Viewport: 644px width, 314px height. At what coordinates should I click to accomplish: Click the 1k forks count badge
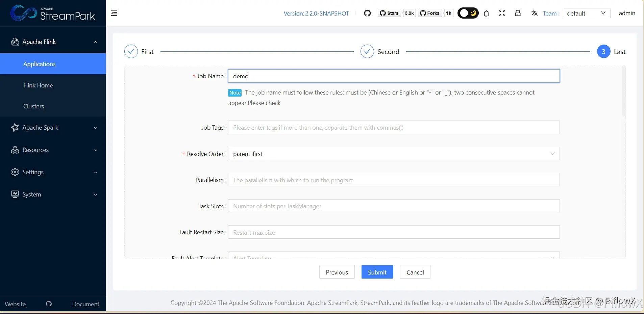[448, 13]
